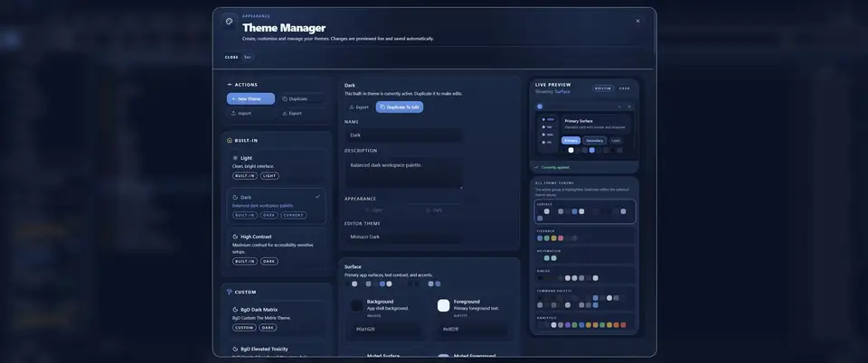Click the moon icon beside BgD Dark Matrix

(x=235, y=310)
